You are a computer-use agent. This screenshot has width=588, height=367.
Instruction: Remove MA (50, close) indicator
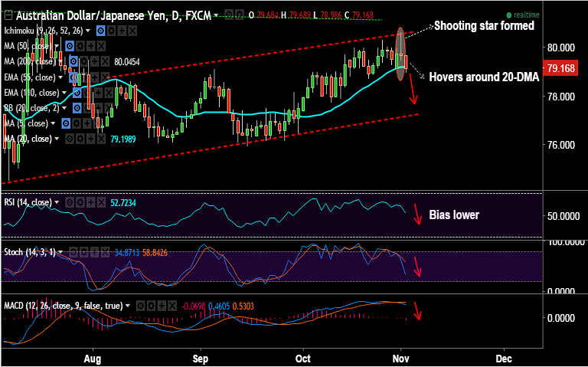tap(101, 46)
